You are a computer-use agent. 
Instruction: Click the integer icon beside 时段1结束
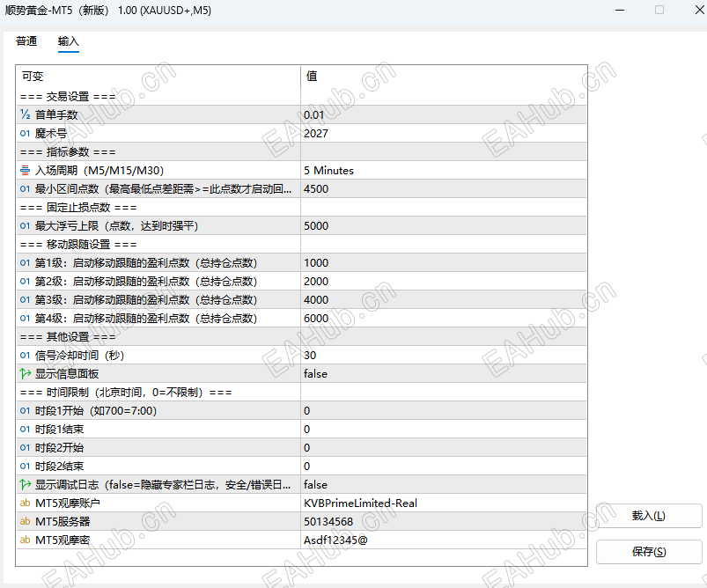[x=26, y=430]
